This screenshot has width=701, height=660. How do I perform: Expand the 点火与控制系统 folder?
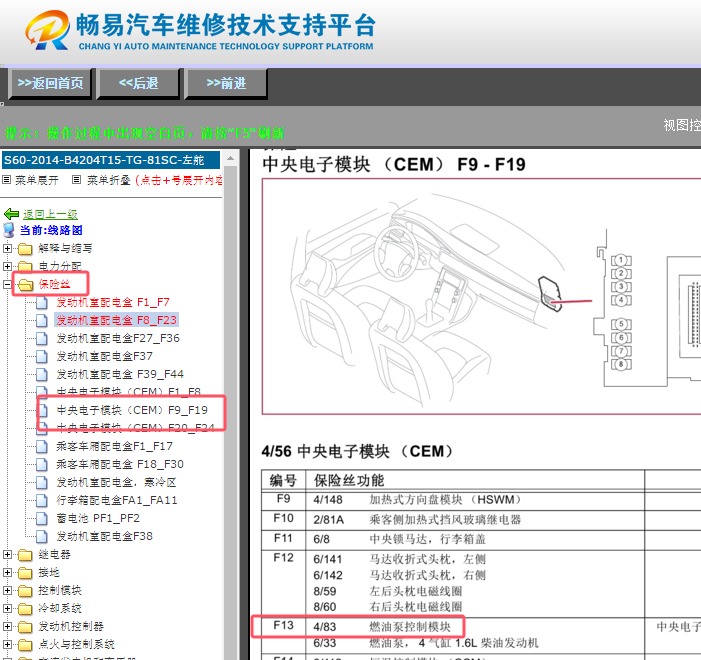tap(7, 644)
